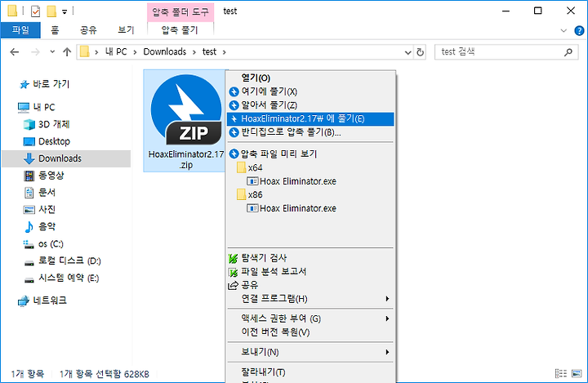The image size is (588, 383).
Task: Choose 여기에 풀기(X) menu entry
Action: point(310,91)
